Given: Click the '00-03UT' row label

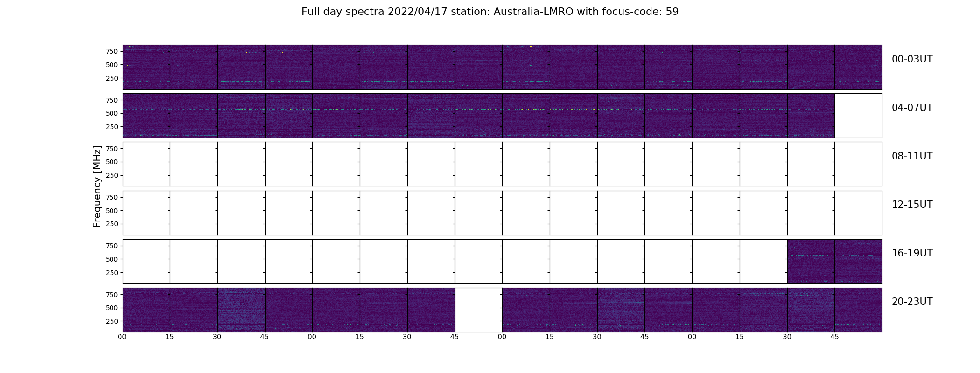Looking at the screenshot, I should click(x=912, y=59).
